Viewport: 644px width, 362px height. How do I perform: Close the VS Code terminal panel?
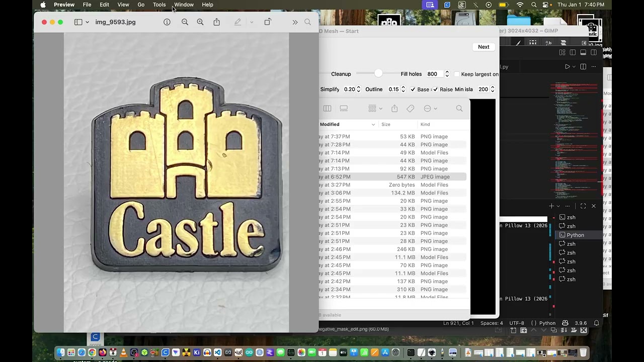pyautogui.click(x=594, y=206)
